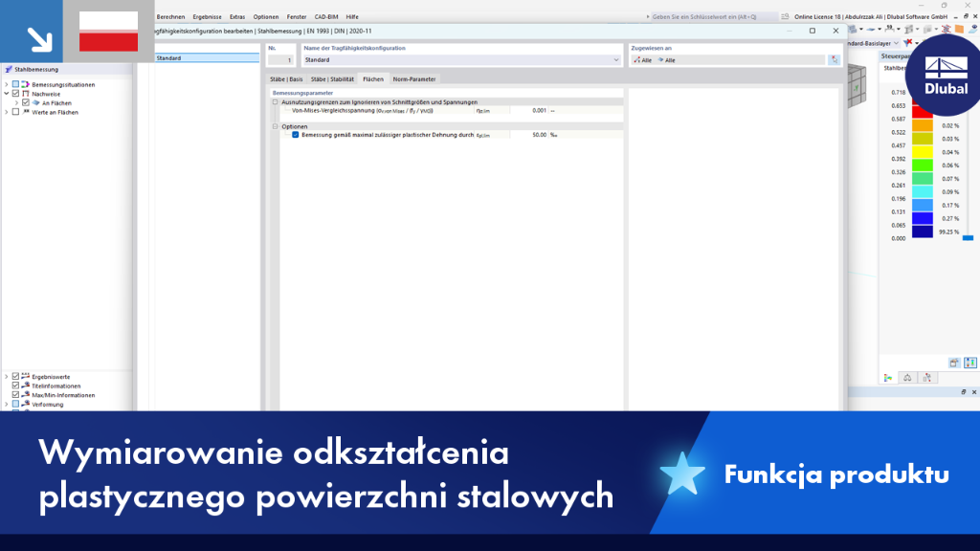Collapse the Nachweise tree node
The image size is (980, 551).
[x=7, y=94]
